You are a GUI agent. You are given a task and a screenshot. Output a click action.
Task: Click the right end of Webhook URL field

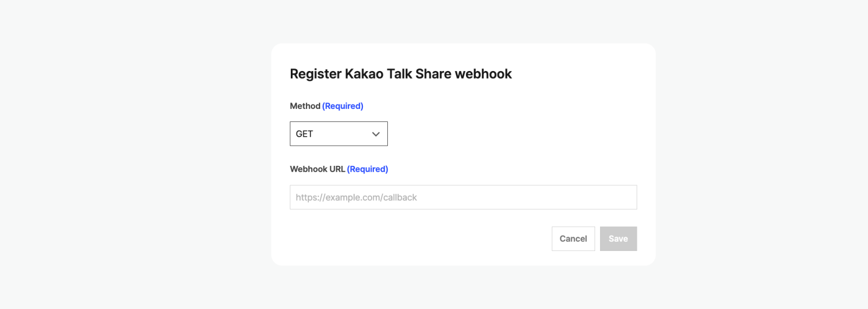tap(624, 197)
